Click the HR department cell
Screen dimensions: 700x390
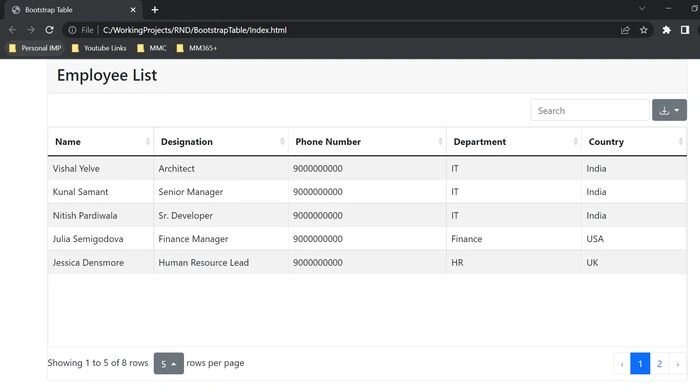tap(514, 262)
